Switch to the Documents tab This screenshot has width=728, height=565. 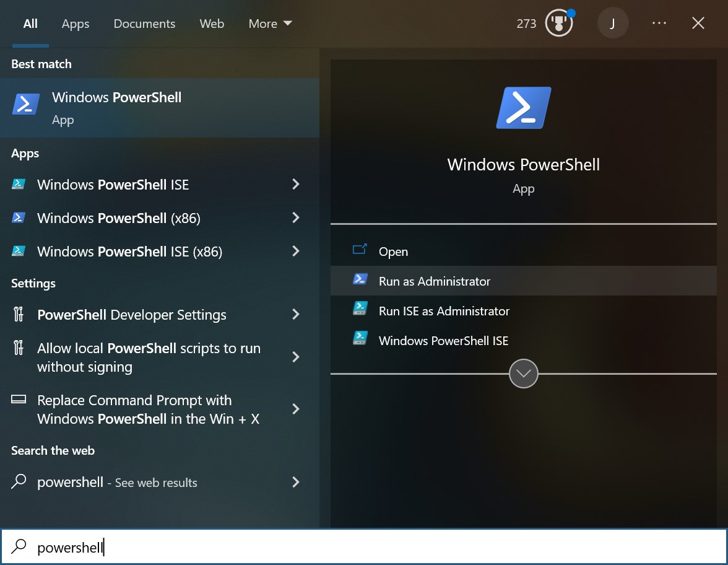144,24
